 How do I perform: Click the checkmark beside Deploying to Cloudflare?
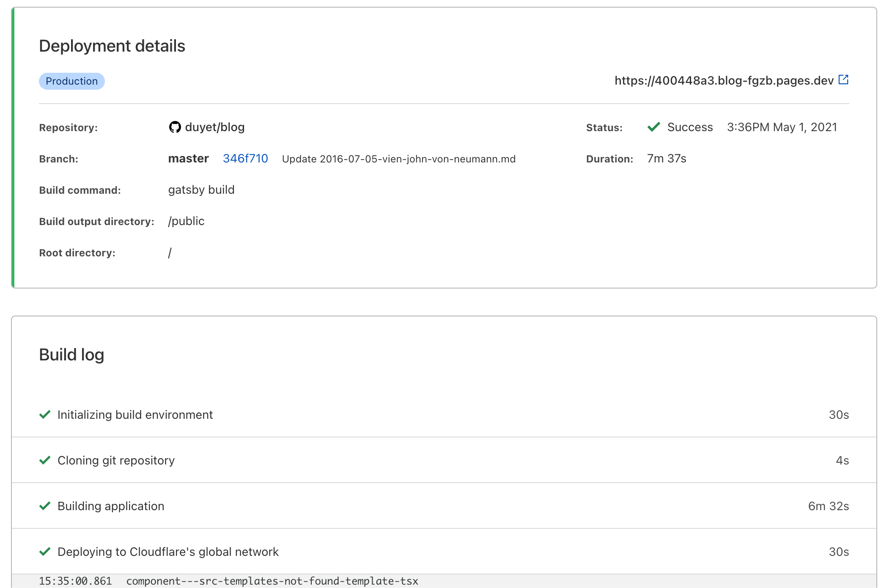[x=45, y=552]
